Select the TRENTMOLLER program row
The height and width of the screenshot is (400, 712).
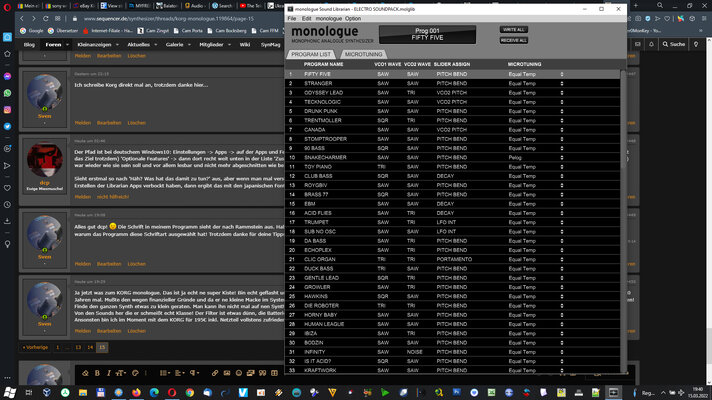point(452,120)
